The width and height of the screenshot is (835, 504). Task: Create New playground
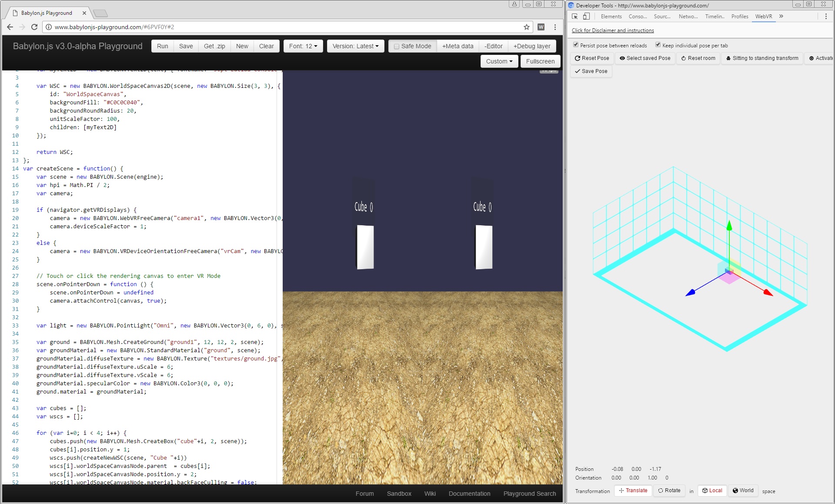point(242,46)
